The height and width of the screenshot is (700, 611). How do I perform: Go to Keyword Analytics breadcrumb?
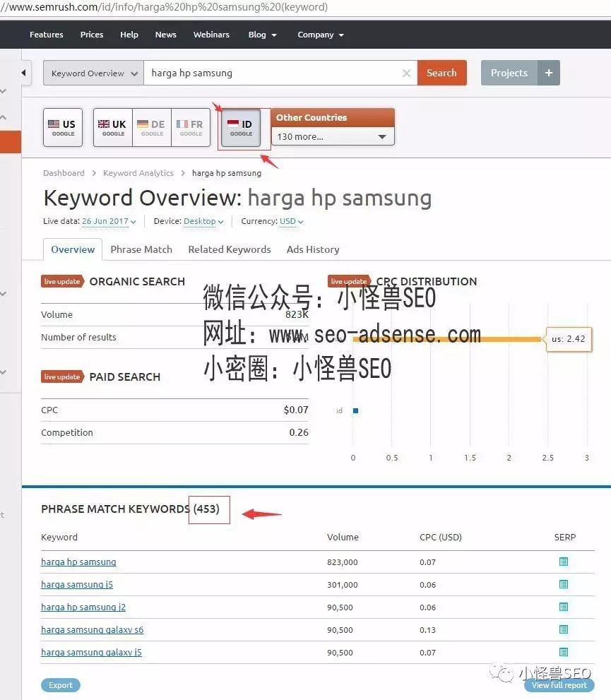tap(138, 173)
